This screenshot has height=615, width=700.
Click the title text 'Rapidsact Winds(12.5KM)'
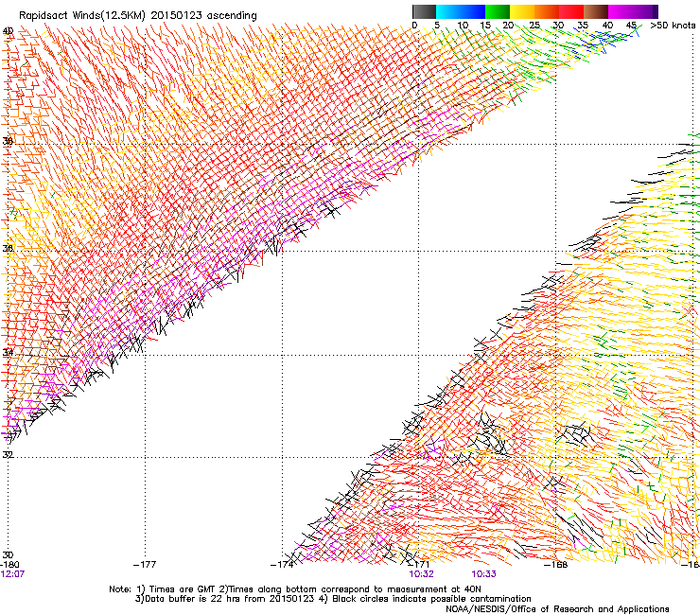click(x=82, y=16)
